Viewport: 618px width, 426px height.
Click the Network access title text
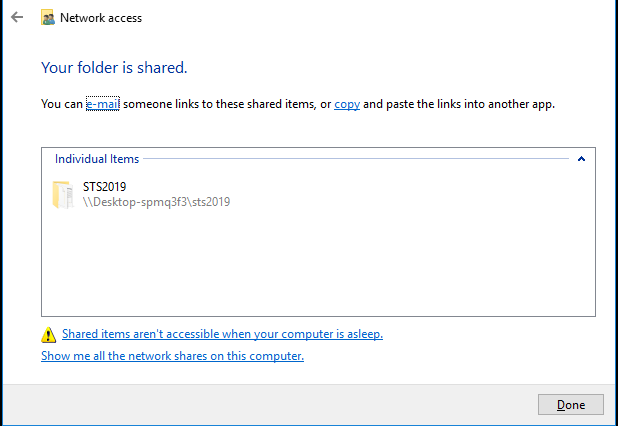point(101,18)
